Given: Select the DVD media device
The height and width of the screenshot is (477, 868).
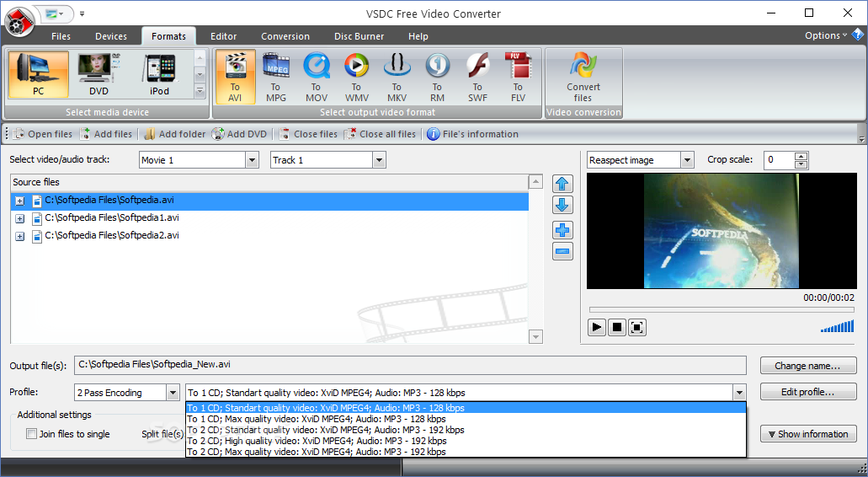Looking at the screenshot, I should tap(99, 74).
